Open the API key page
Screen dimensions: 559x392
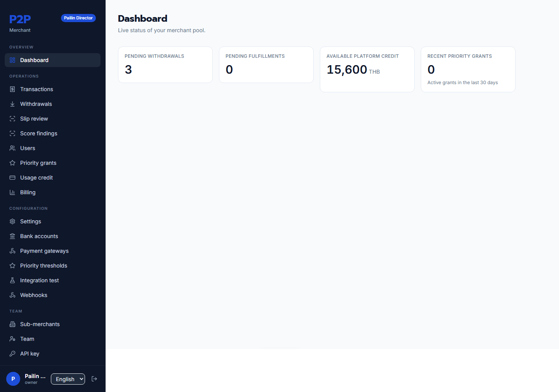(x=52, y=354)
